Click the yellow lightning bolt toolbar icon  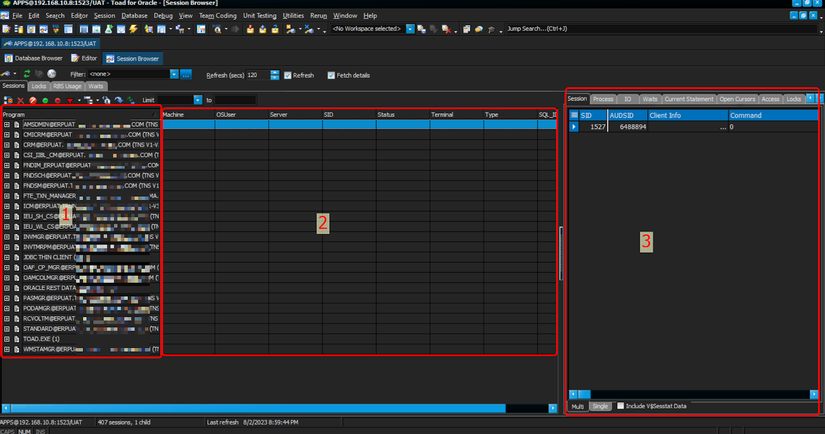coord(134,29)
